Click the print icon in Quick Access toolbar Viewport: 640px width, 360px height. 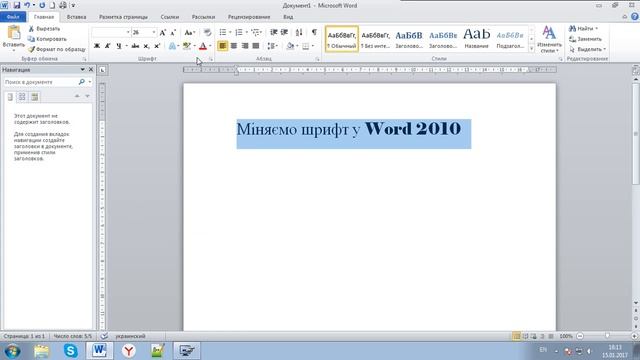[x=62, y=5]
